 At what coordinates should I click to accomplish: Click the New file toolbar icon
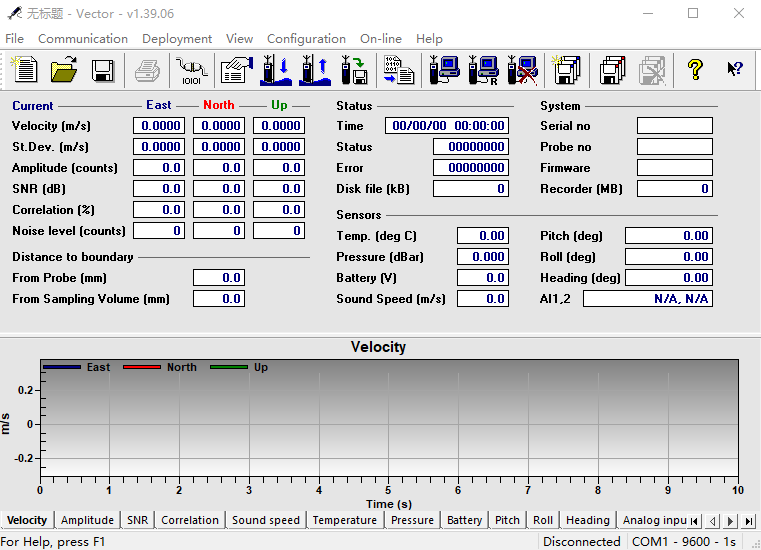24,70
